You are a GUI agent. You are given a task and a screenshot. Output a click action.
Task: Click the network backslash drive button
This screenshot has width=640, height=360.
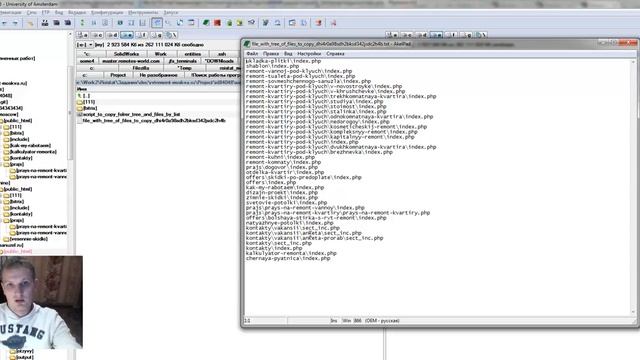click(171, 35)
